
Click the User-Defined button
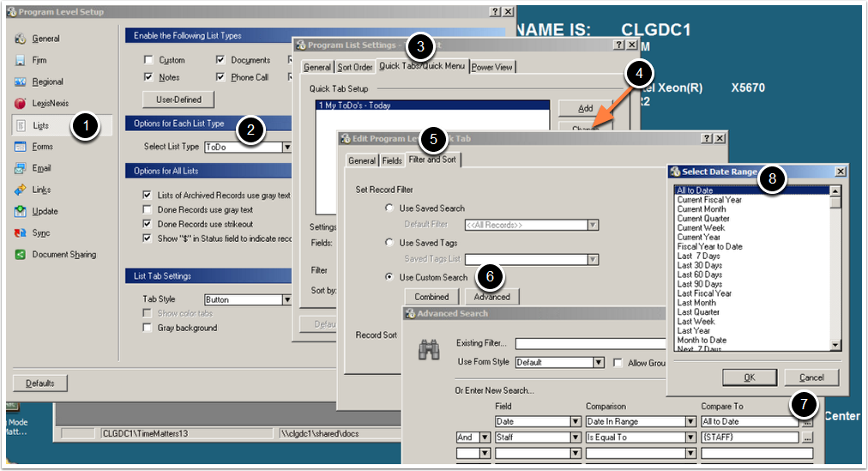pos(178,100)
